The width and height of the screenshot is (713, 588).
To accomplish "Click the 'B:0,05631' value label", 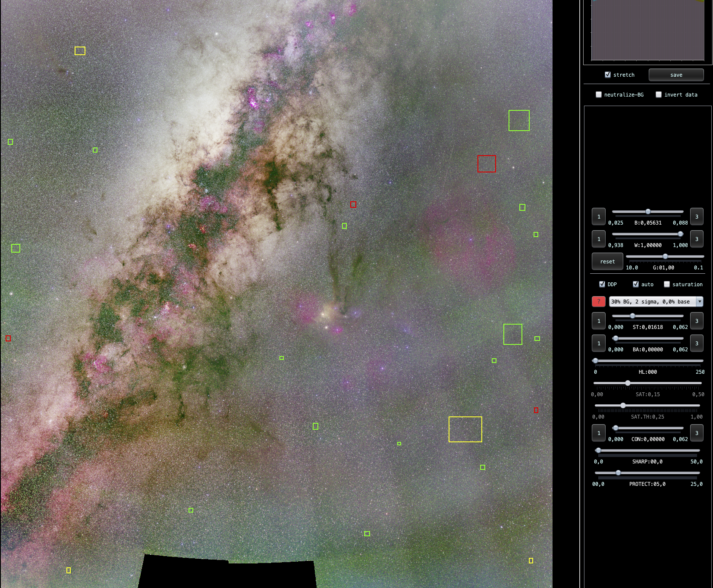I will pyautogui.click(x=648, y=223).
